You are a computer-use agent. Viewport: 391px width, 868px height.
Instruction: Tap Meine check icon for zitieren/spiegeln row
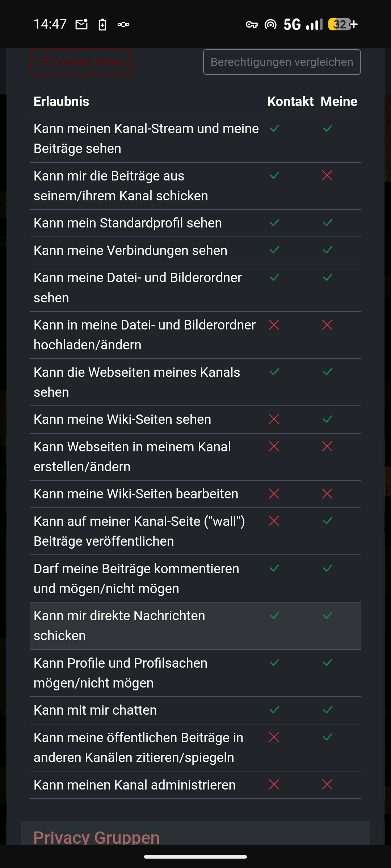[327, 737]
